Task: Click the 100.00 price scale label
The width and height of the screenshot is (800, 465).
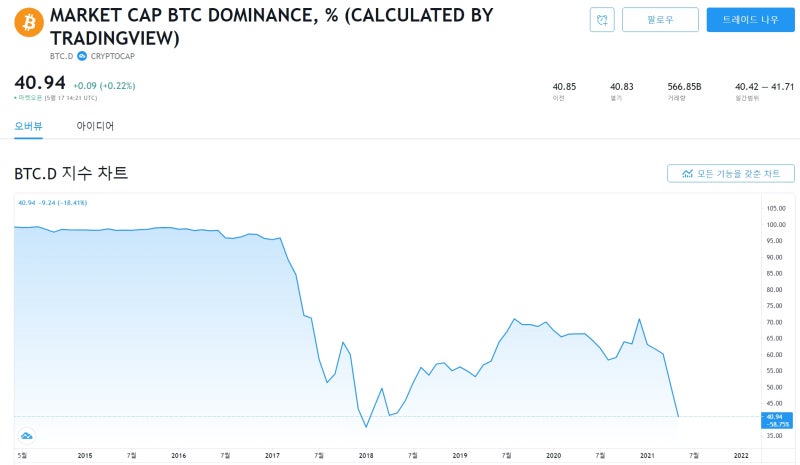Action: click(776, 225)
